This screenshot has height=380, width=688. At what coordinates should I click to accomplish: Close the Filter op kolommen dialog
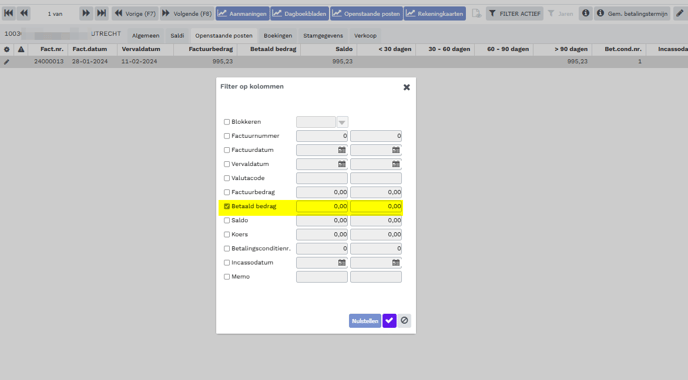point(406,87)
